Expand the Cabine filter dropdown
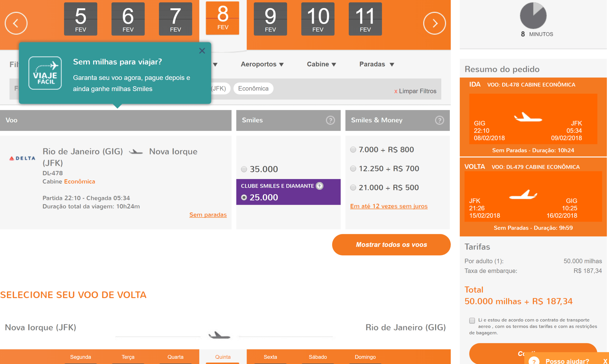 (321, 64)
